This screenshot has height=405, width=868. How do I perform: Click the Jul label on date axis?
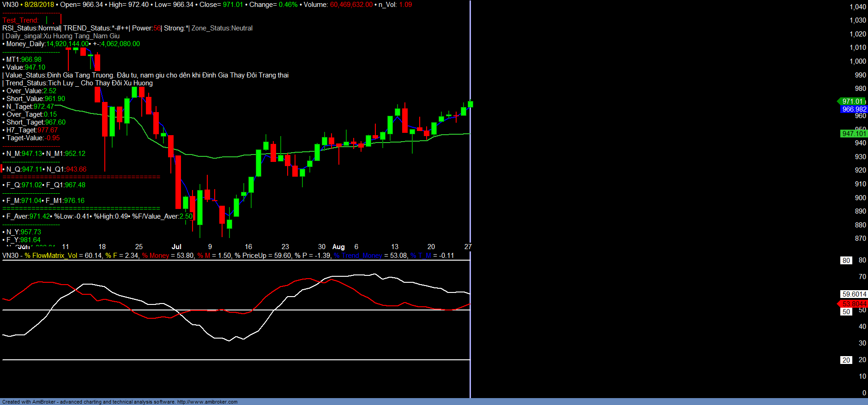(176, 247)
